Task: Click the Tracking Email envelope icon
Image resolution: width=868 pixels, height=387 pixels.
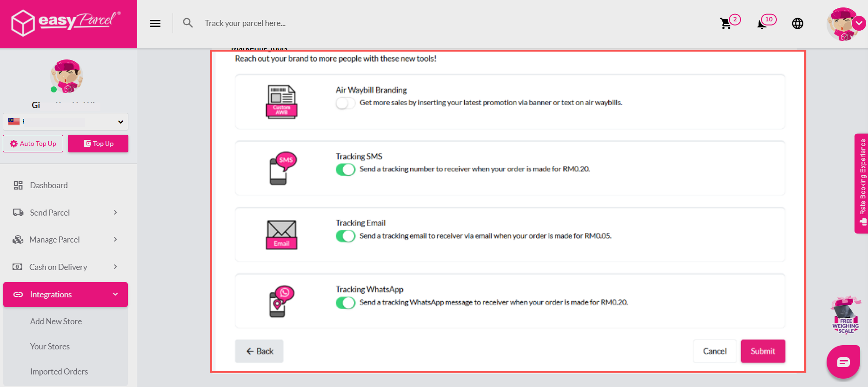Action: (x=281, y=235)
